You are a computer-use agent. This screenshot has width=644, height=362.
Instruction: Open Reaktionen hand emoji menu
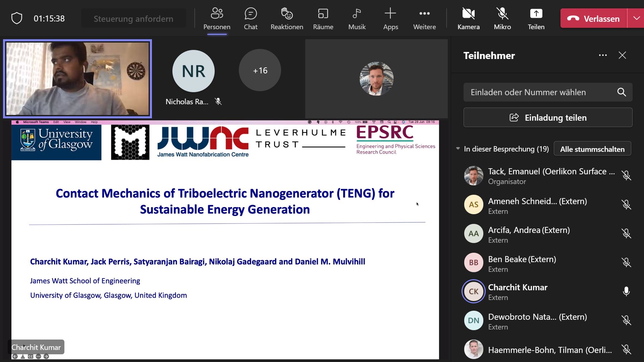coord(287,19)
